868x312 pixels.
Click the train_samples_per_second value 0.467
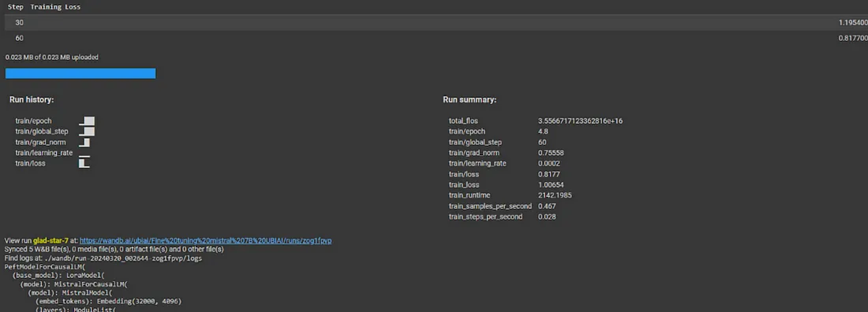coord(547,206)
